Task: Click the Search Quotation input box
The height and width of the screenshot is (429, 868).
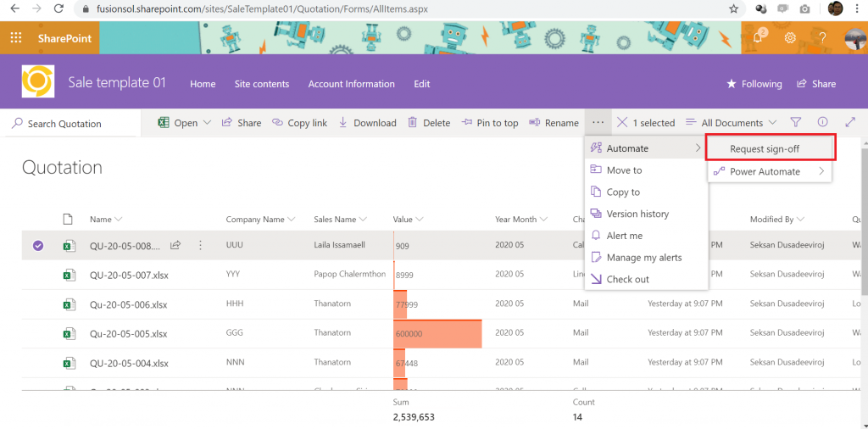Action: (x=70, y=124)
